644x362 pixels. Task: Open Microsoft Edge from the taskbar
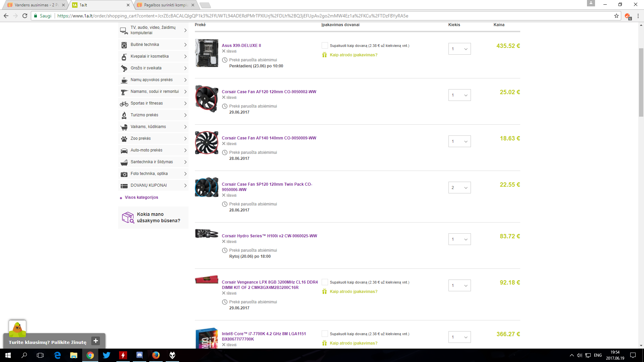point(57,355)
